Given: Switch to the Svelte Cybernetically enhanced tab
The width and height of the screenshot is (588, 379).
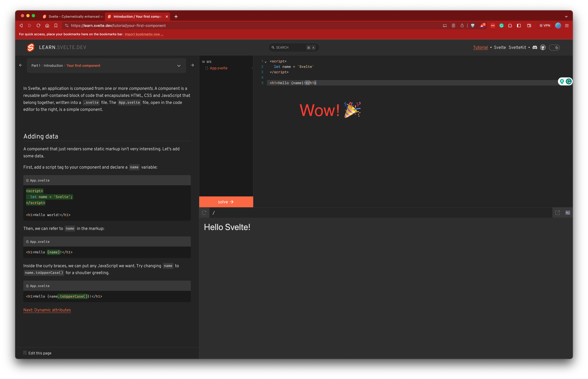Looking at the screenshot, I should point(73,16).
